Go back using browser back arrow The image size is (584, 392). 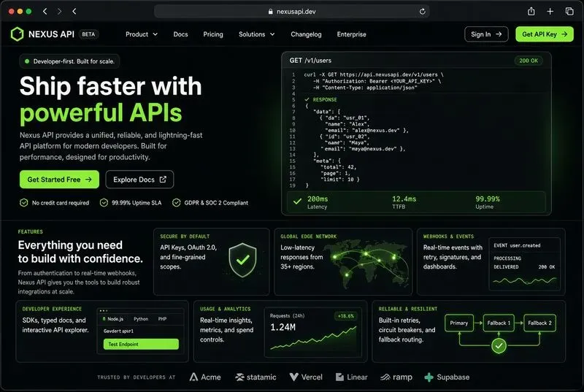tap(45, 12)
